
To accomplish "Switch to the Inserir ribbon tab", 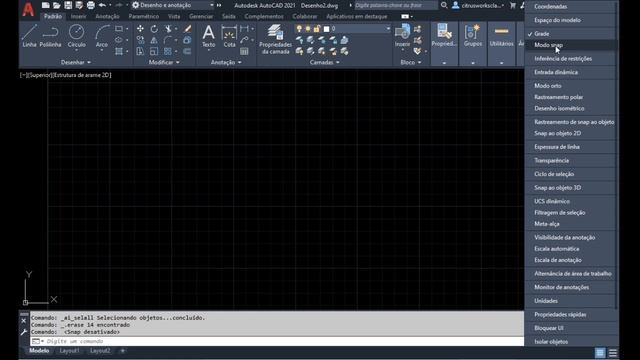I will point(78,17).
